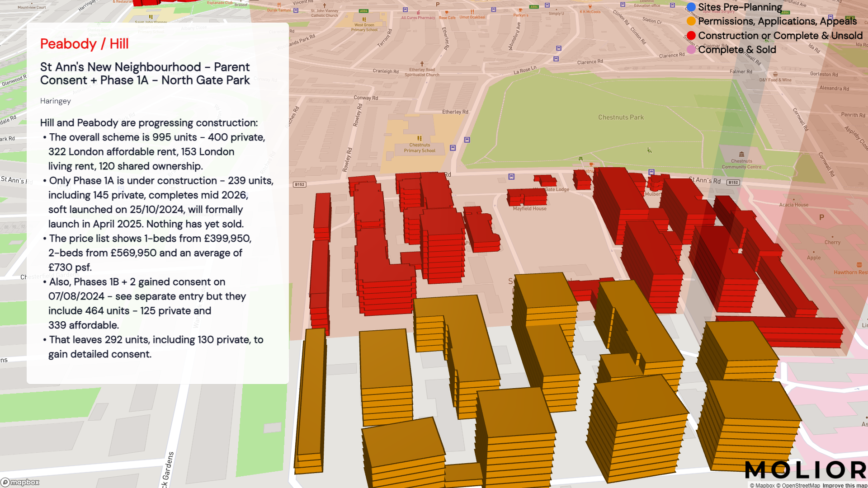Click the Acacia House map label
Image resolution: width=868 pixels, height=488 pixels.
coord(793,205)
